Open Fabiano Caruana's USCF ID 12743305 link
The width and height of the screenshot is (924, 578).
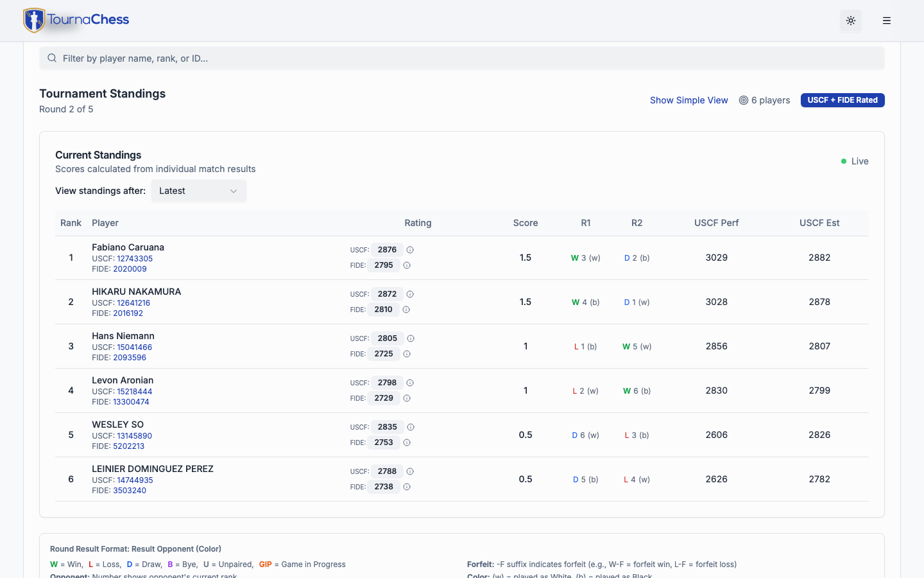135,259
